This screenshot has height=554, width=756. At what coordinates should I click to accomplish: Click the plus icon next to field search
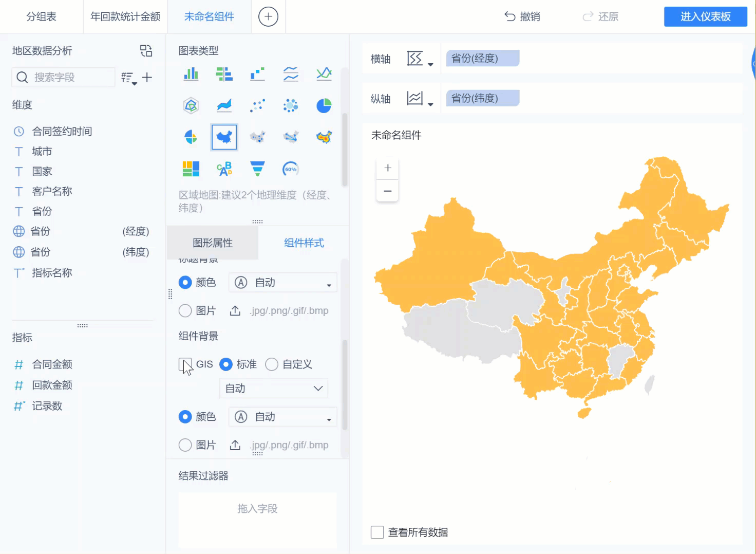point(147,77)
